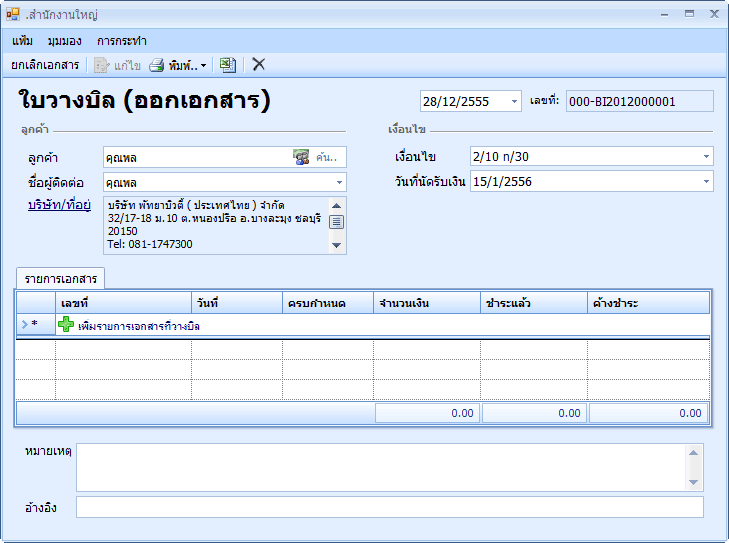Viewport: 729px width, 543px height.
Task: Select the รายการเอกสาร tab
Action: coord(62,279)
